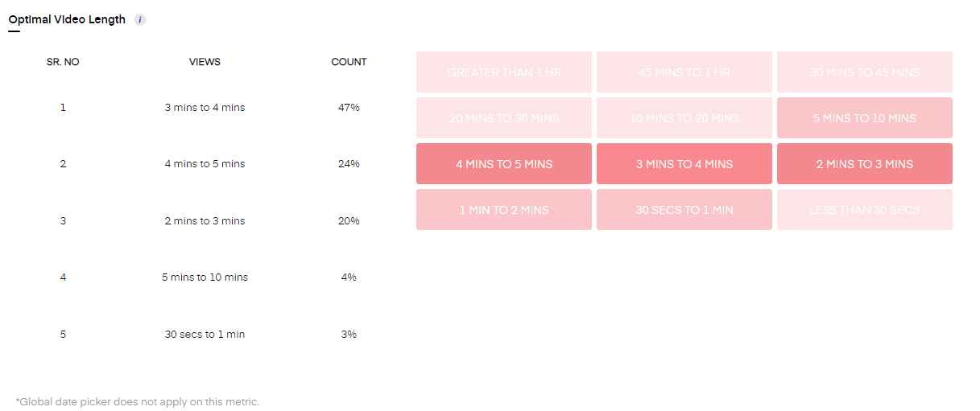This screenshot has height=411, width=980.
Task: Choose the 30 MINS TO 45 MINS tile
Action: [864, 72]
